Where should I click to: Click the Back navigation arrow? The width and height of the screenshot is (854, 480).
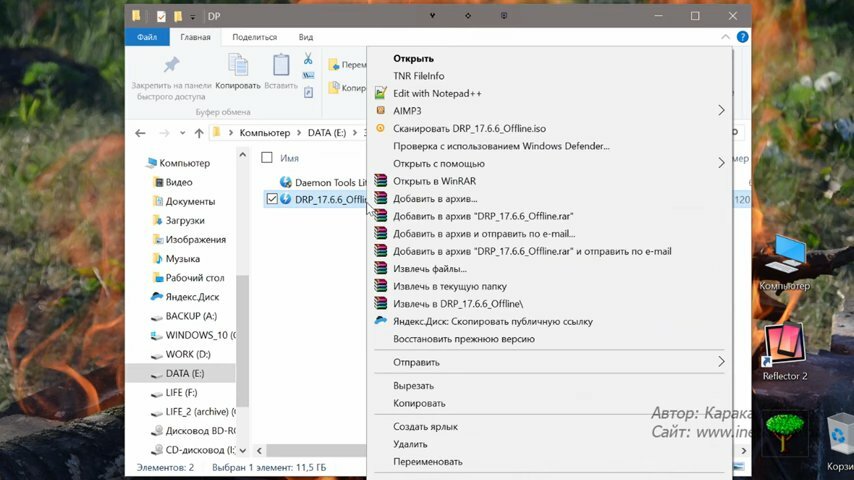[x=140, y=132]
